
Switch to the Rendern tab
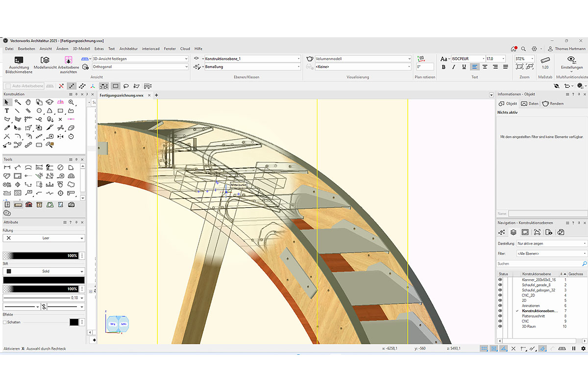(553, 104)
